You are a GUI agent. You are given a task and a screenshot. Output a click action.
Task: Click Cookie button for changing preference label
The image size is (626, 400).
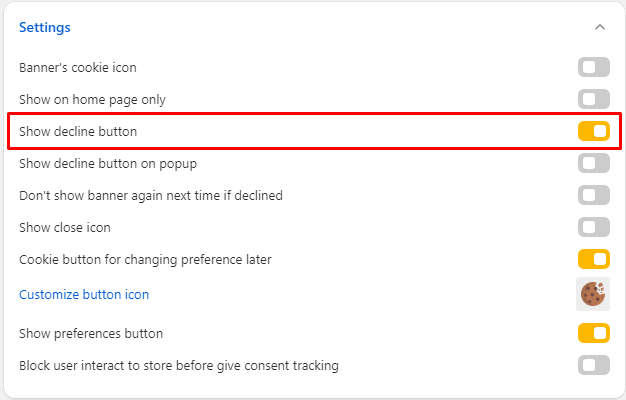point(145,259)
